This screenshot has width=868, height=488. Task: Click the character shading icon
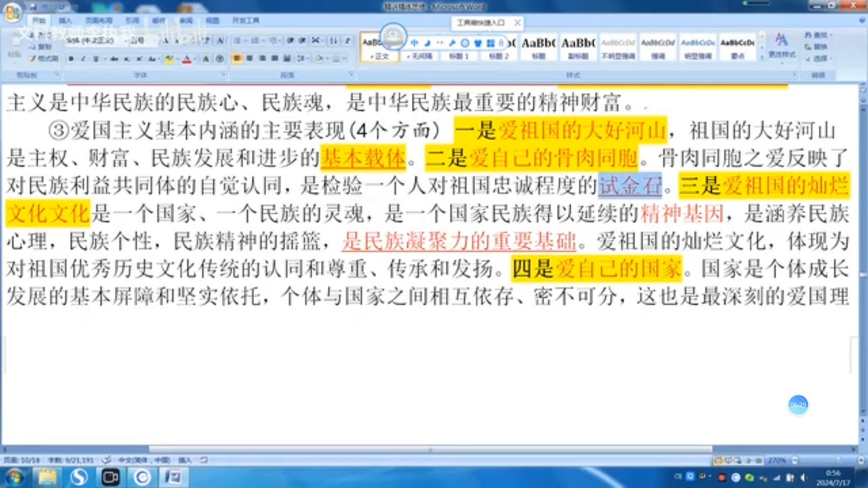pos(206,59)
